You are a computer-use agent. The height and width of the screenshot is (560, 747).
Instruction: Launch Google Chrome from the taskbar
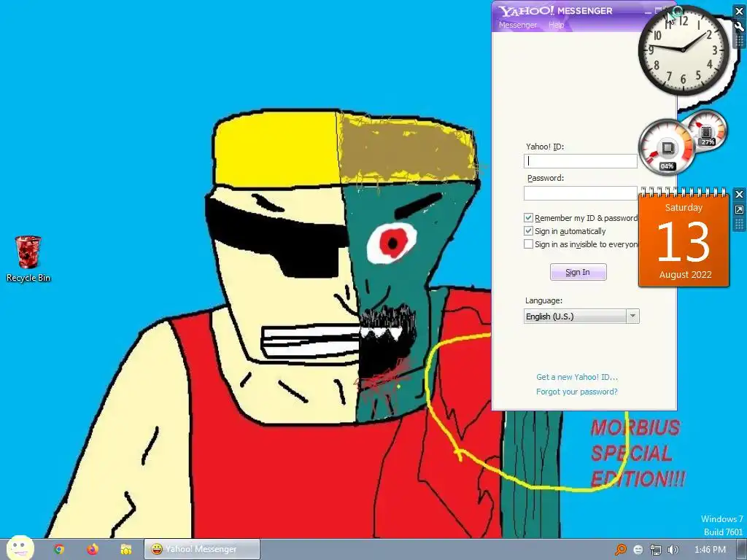tap(59, 549)
